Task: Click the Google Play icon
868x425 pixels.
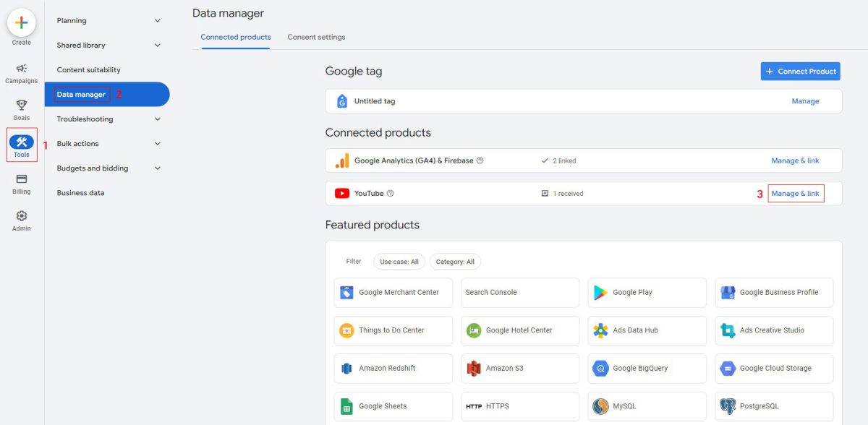Action: click(x=600, y=293)
